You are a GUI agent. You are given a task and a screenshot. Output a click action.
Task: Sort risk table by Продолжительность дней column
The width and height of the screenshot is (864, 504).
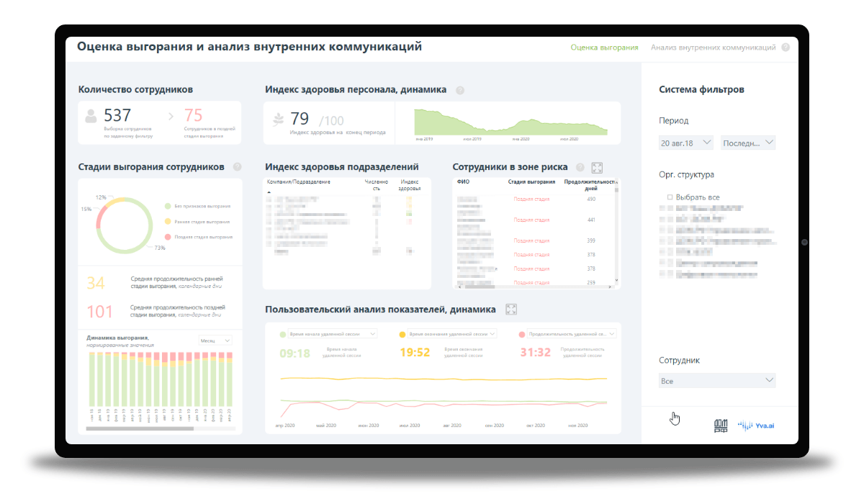590,185
